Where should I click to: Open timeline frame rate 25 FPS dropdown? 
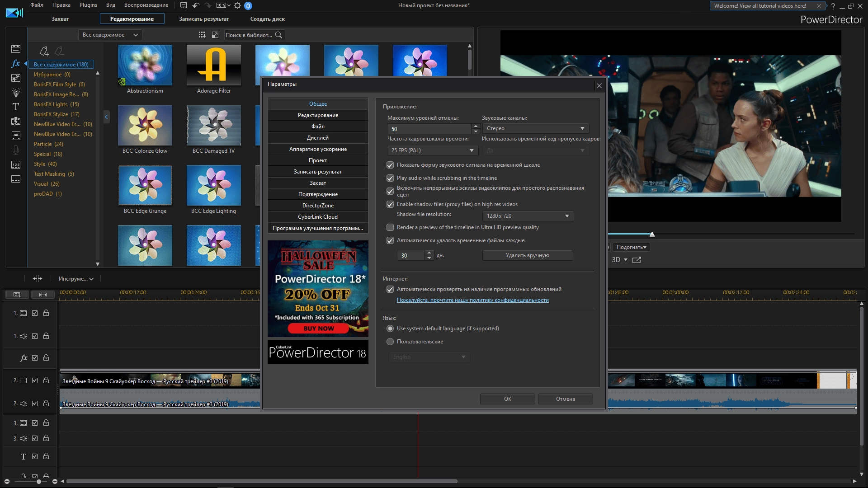[x=432, y=150]
